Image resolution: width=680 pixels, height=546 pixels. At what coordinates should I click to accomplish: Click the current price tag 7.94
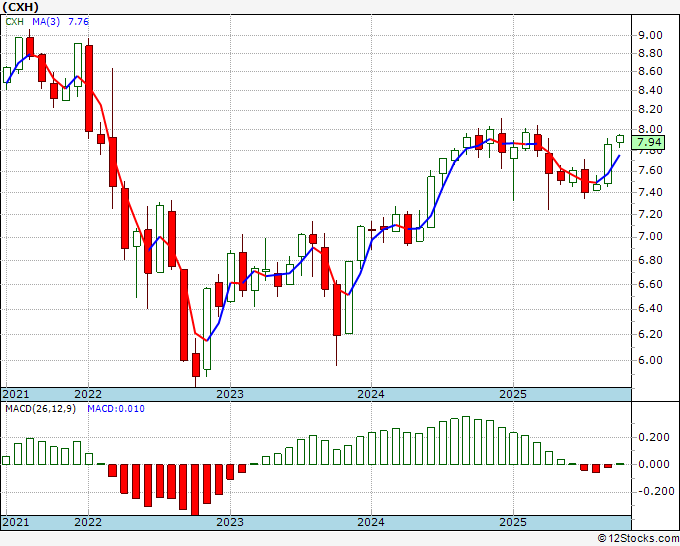coord(650,142)
